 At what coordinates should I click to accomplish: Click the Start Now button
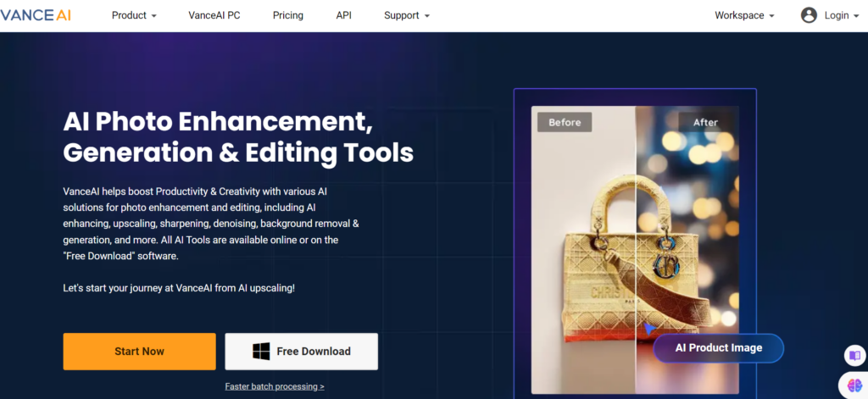point(140,352)
